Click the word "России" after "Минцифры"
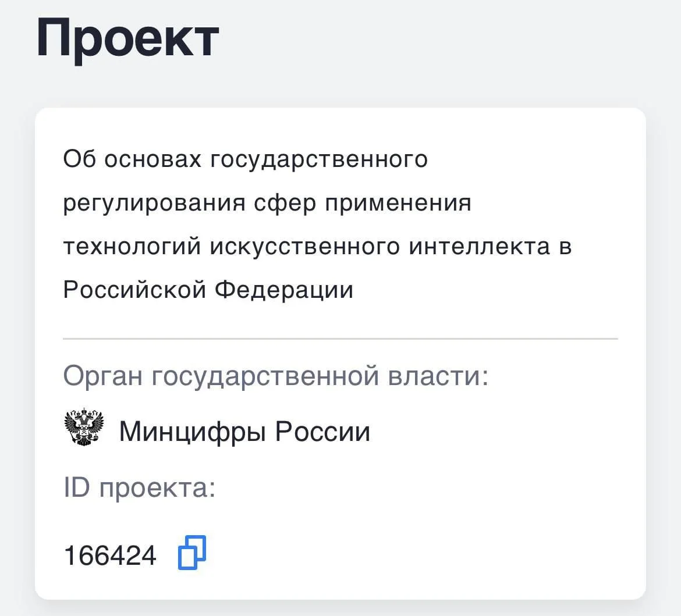The height and width of the screenshot is (616, 681). click(x=322, y=432)
